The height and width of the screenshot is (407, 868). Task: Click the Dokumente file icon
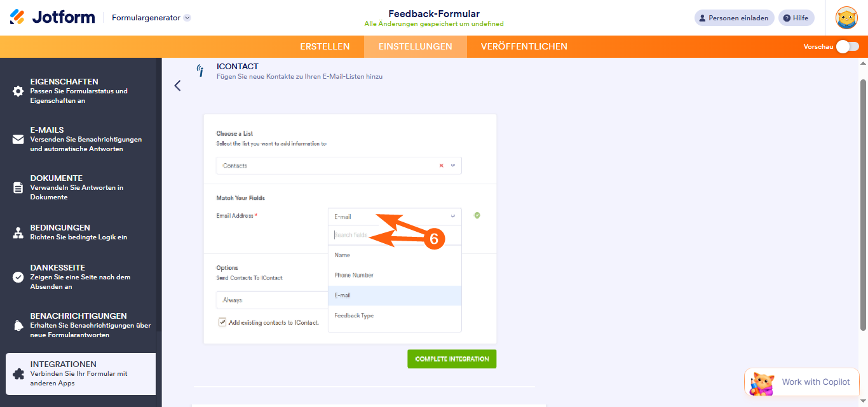18,188
